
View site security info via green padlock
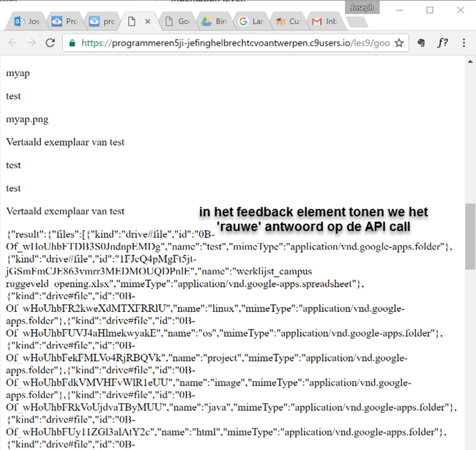72,43
